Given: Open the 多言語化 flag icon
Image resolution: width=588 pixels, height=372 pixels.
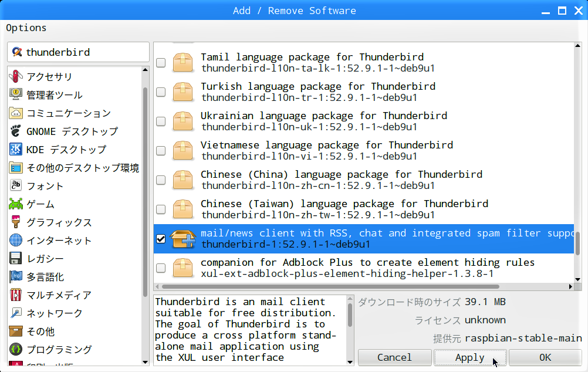Looking at the screenshot, I should (x=16, y=277).
